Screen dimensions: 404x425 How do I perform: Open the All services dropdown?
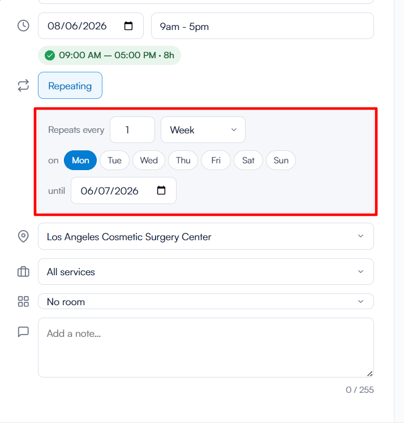[x=206, y=272]
